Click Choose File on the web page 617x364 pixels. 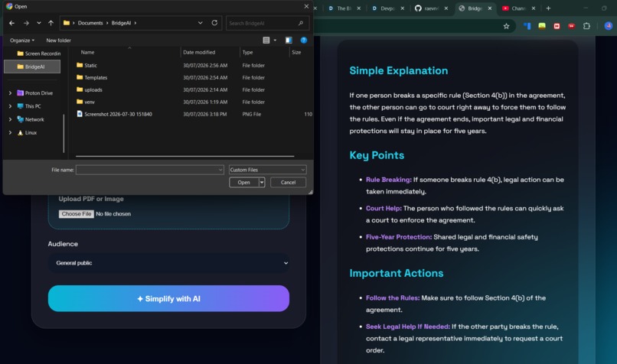(x=77, y=214)
